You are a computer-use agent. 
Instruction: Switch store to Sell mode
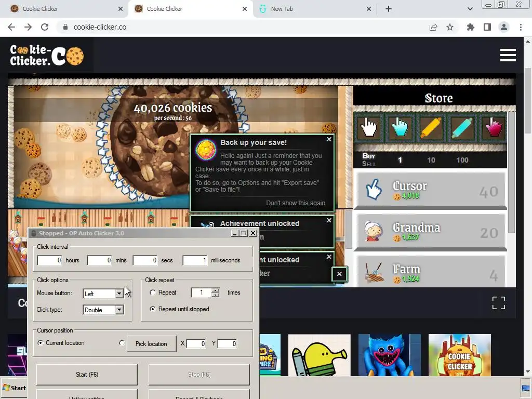[x=369, y=164]
